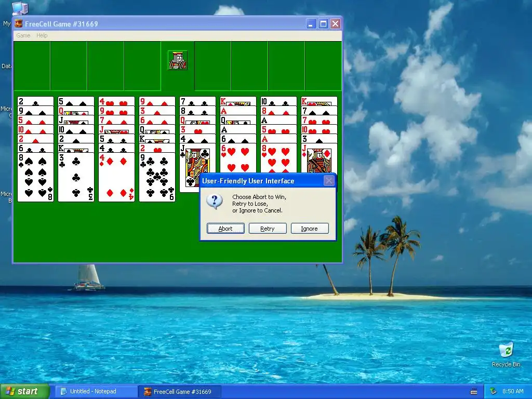Click the seven of diamonds card
Screen dimensions: 532x399
point(116,120)
